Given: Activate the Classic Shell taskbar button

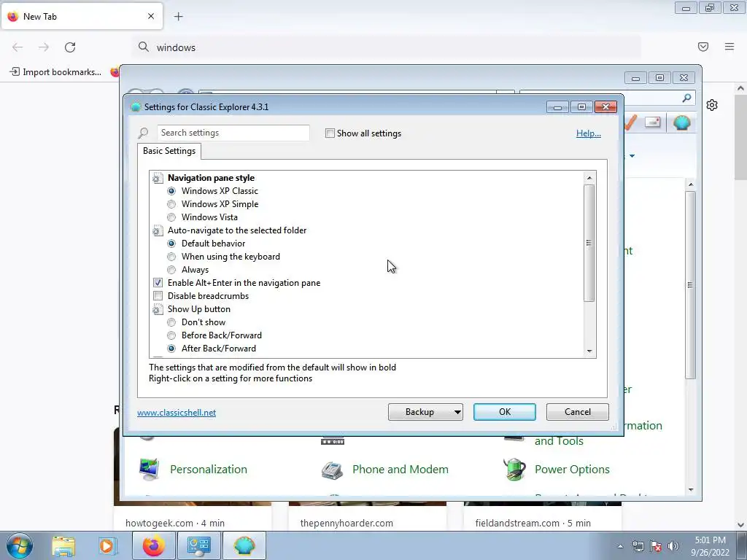Looking at the screenshot, I should (x=244, y=545).
